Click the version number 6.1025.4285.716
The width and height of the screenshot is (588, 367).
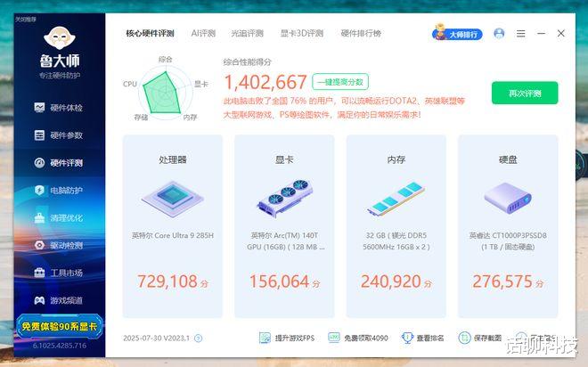pos(60,346)
